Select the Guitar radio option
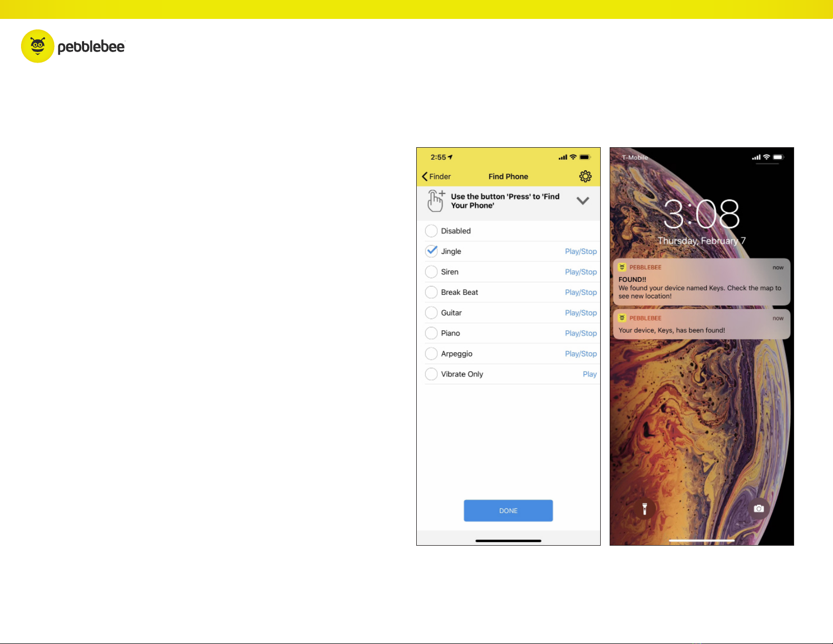 pyautogui.click(x=431, y=313)
